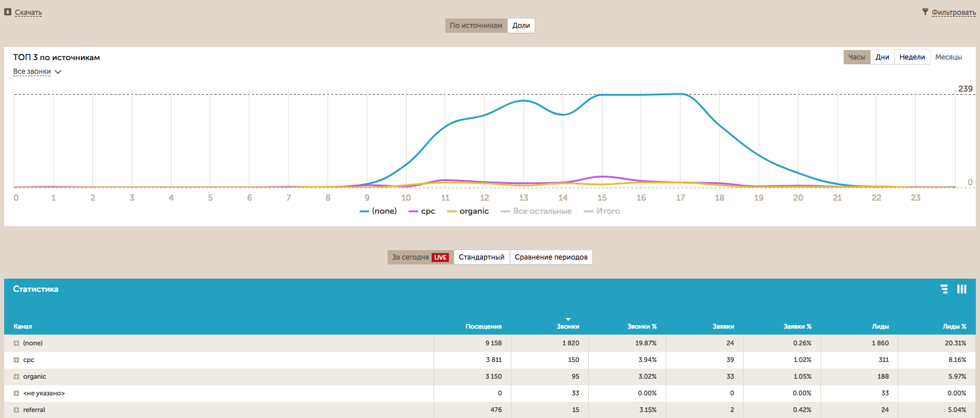Screen dimensions: 980x418
Task: Expand the cpc channel row
Action: 17,360
